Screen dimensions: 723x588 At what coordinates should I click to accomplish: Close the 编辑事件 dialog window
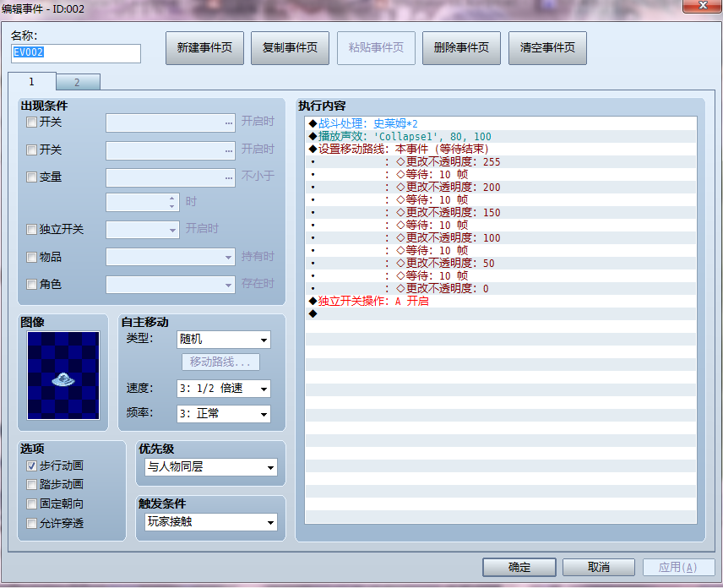click(x=702, y=6)
